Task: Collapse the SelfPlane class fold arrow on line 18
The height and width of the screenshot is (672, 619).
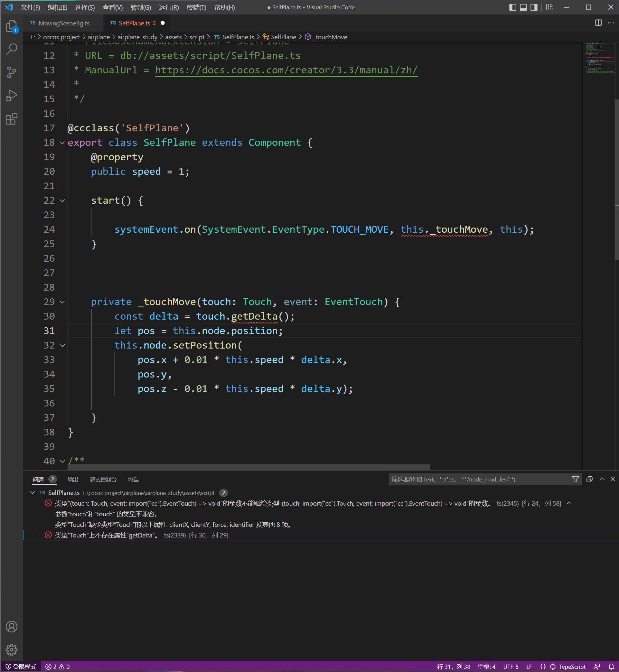Action: [x=62, y=143]
